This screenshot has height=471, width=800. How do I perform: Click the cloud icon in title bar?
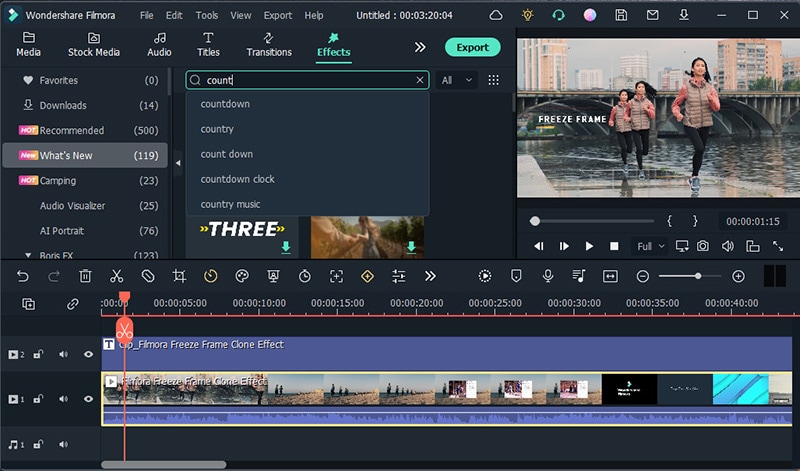(x=496, y=15)
